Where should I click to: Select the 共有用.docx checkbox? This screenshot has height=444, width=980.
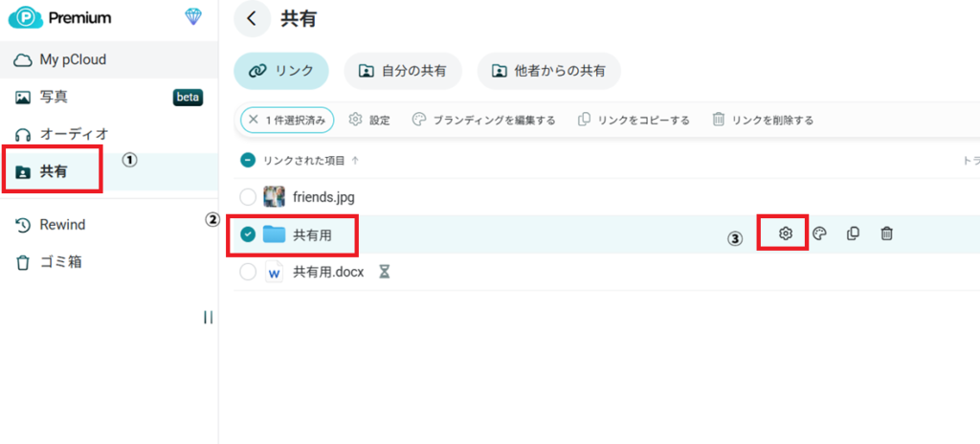coord(248,273)
